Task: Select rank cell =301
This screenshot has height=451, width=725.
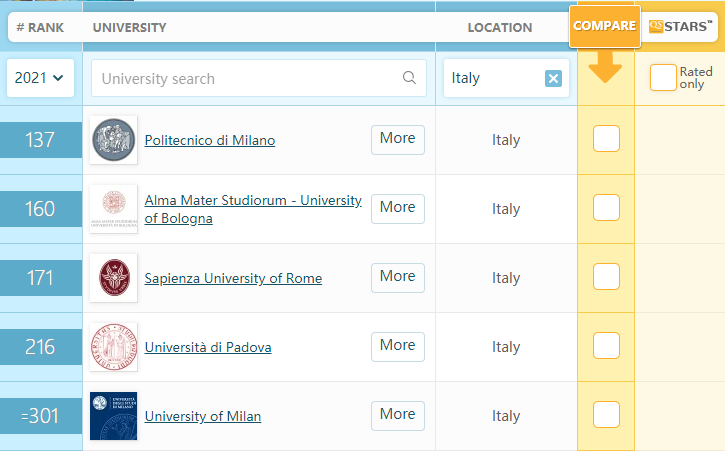Action: click(41, 415)
